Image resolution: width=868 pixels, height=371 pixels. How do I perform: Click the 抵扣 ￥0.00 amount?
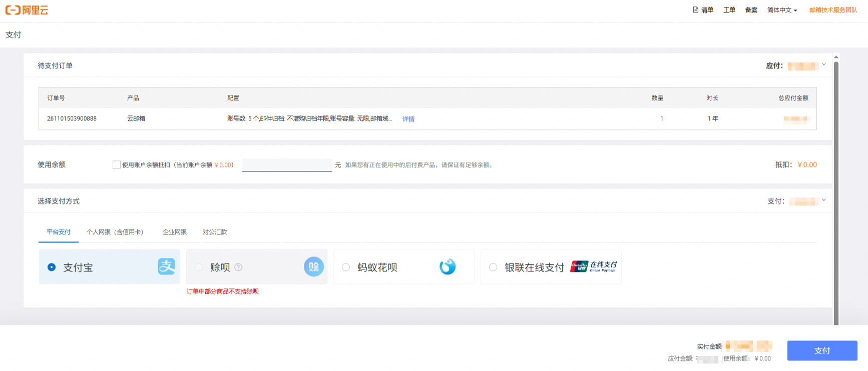796,164
